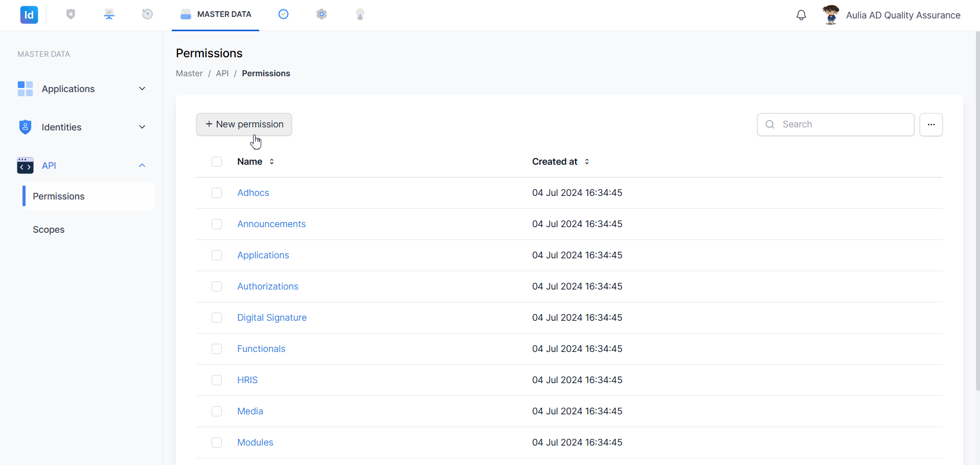Open the light bulb icon in top navigation

pos(360,14)
